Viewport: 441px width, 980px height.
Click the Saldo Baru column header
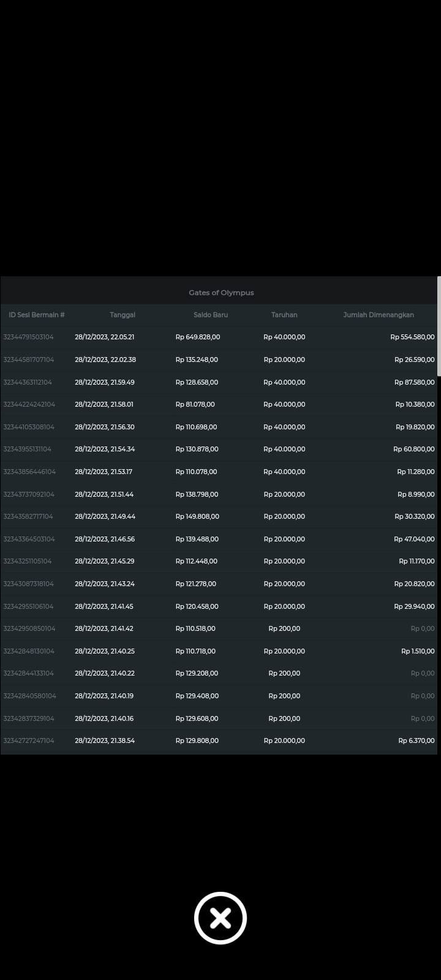coord(211,315)
